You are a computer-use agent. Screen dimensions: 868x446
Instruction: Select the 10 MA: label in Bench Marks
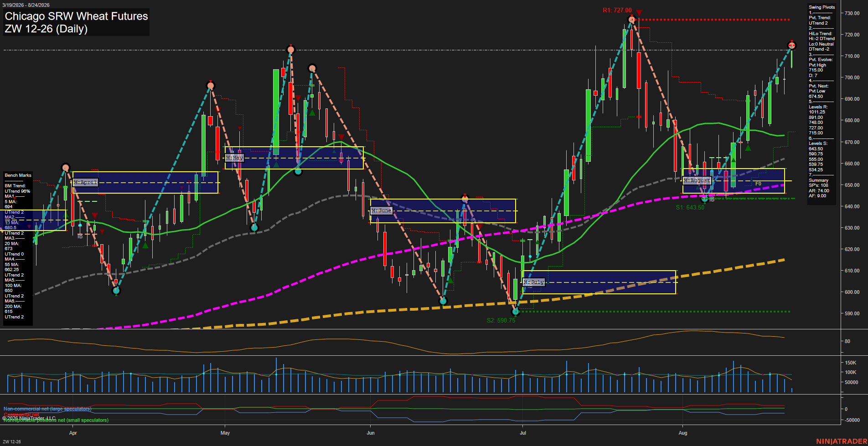pos(12,223)
